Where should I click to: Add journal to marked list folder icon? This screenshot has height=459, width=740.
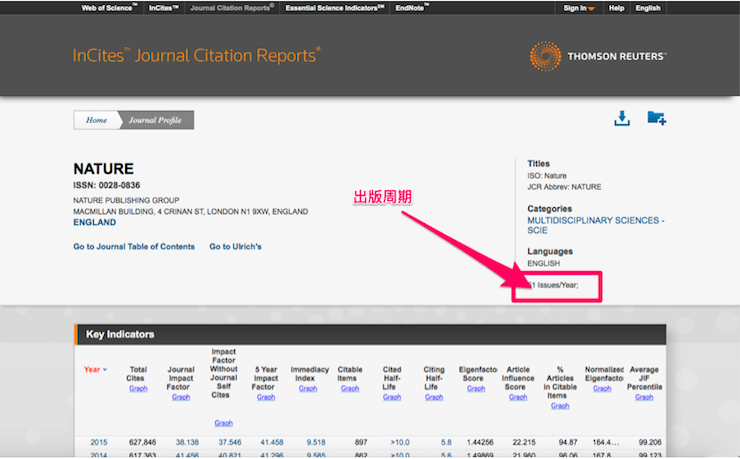(x=656, y=118)
